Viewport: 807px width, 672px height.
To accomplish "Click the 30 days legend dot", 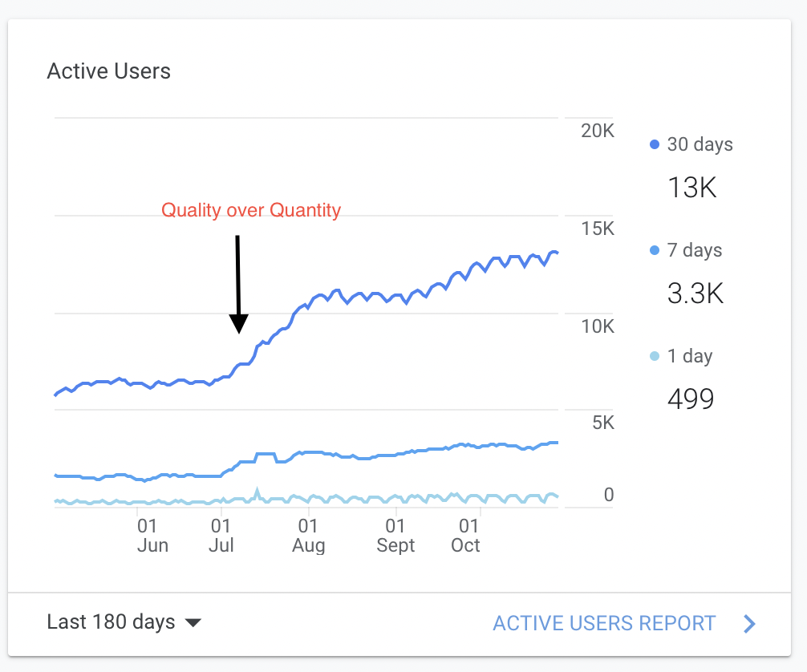I will (654, 145).
